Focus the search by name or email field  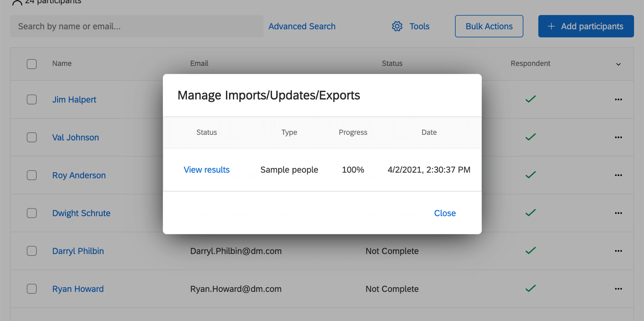[137, 26]
